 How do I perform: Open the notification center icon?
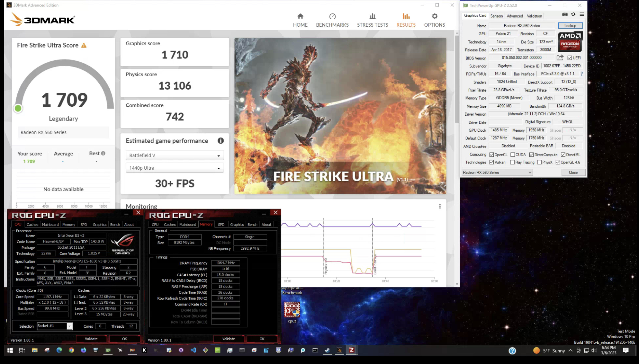(626, 350)
